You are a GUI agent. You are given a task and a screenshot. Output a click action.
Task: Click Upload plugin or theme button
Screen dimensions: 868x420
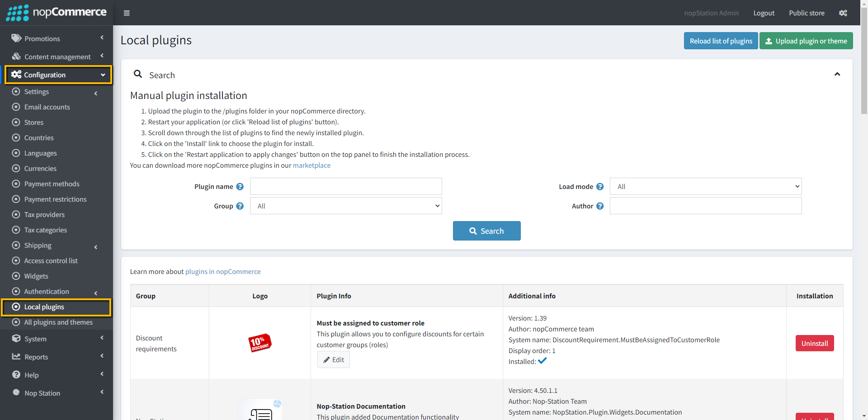806,41
